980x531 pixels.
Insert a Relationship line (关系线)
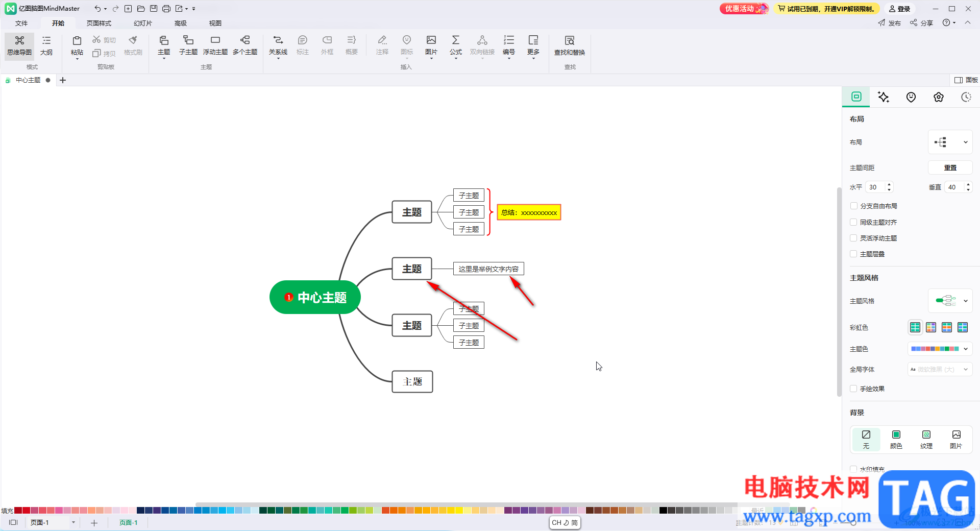278,45
